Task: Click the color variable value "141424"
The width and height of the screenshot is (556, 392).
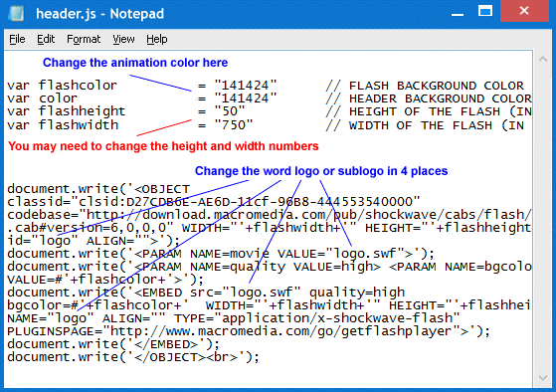Action: [x=246, y=98]
